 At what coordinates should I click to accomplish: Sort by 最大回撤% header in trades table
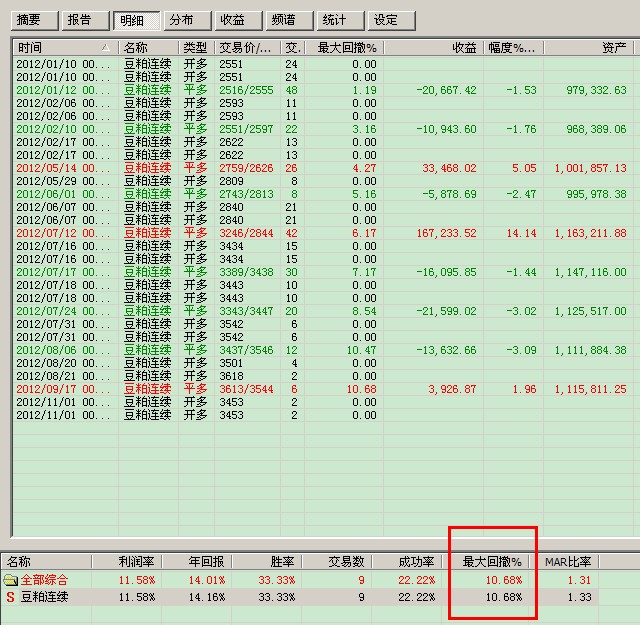click(x=344, y=48)
